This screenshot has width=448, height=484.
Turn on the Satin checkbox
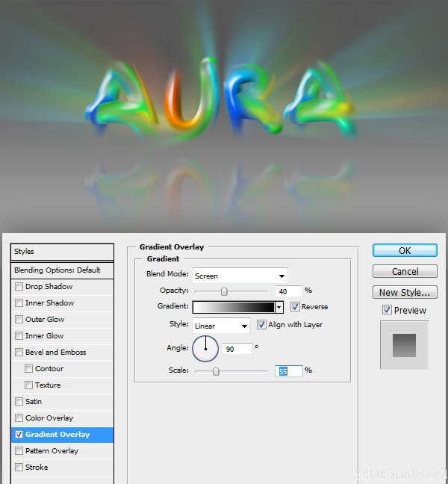pos(19,401)
